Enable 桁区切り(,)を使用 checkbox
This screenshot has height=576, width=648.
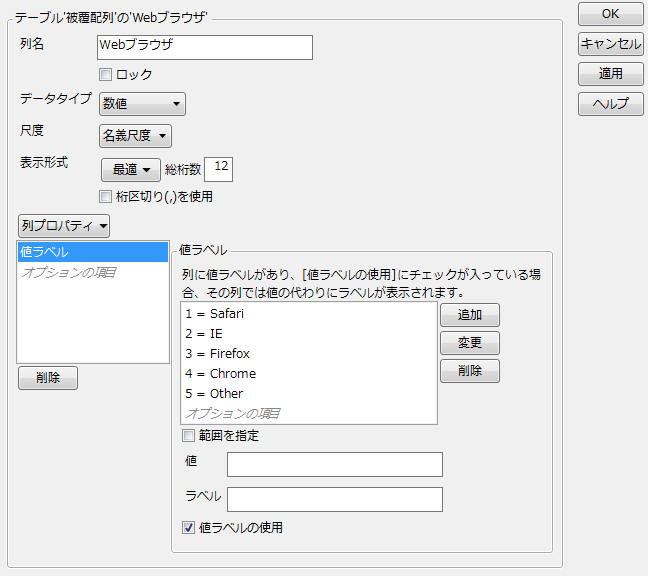click(106, 197)
